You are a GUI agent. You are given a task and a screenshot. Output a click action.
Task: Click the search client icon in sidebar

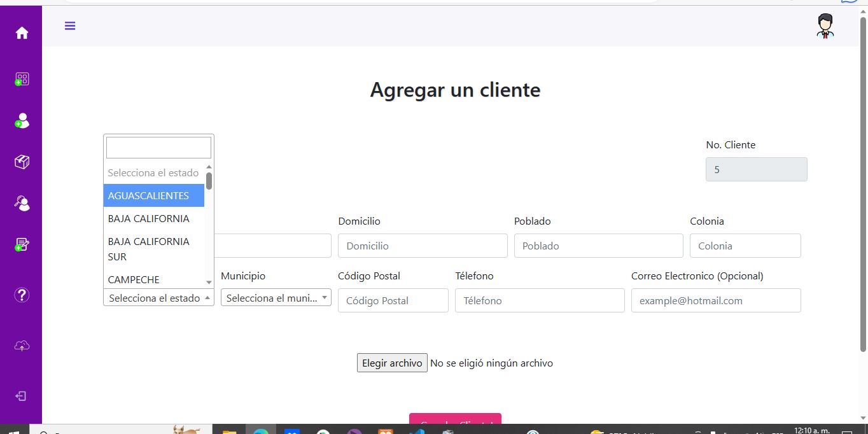click(22, 203)
